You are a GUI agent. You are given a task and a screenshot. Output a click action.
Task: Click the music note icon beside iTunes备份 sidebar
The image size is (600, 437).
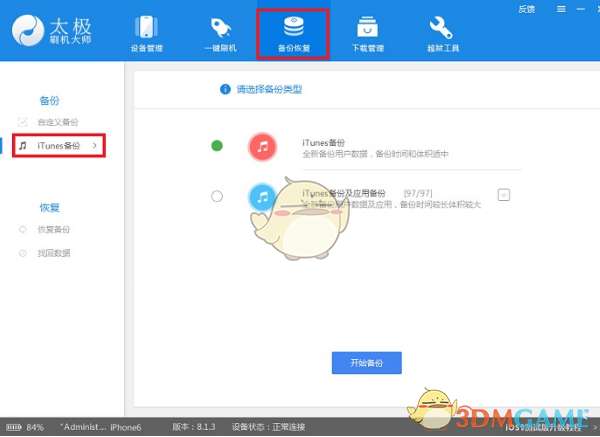tap(23, 145)
